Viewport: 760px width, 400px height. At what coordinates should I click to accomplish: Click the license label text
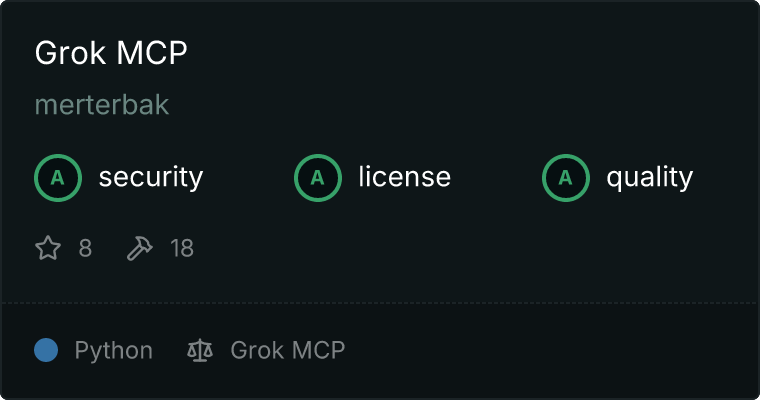[405, 176]
